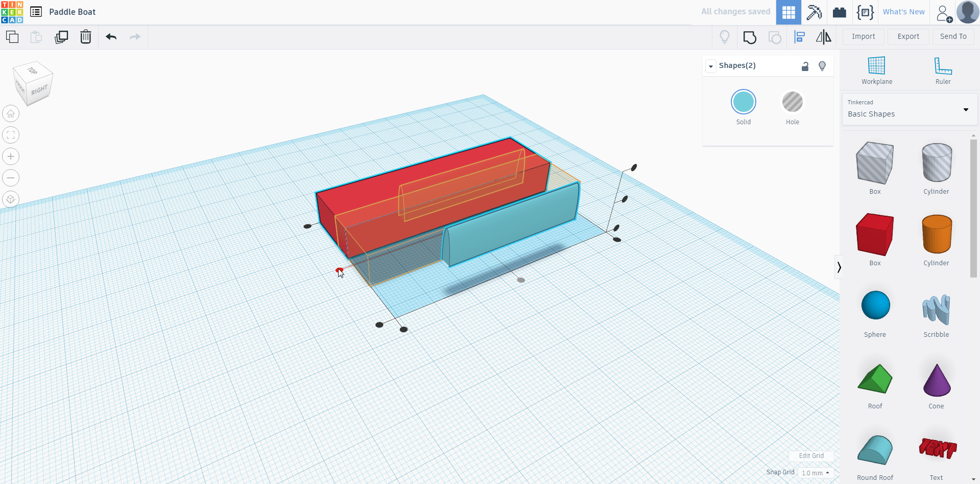
Task: Undo the last action
Action: tap(111, 37)
